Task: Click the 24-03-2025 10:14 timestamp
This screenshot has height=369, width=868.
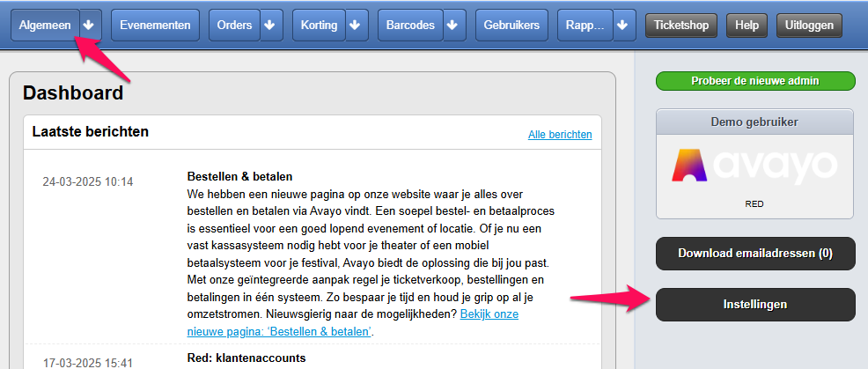Action: click(x=88, y=181)
